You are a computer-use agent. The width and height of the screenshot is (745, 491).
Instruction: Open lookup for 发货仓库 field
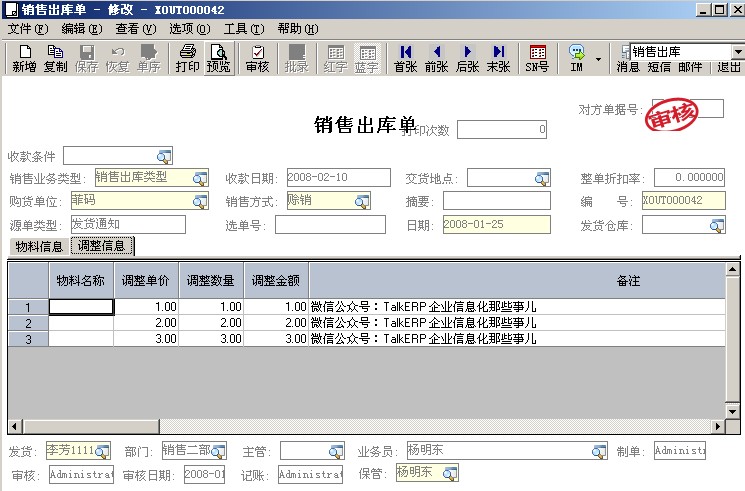click(717, 225)
